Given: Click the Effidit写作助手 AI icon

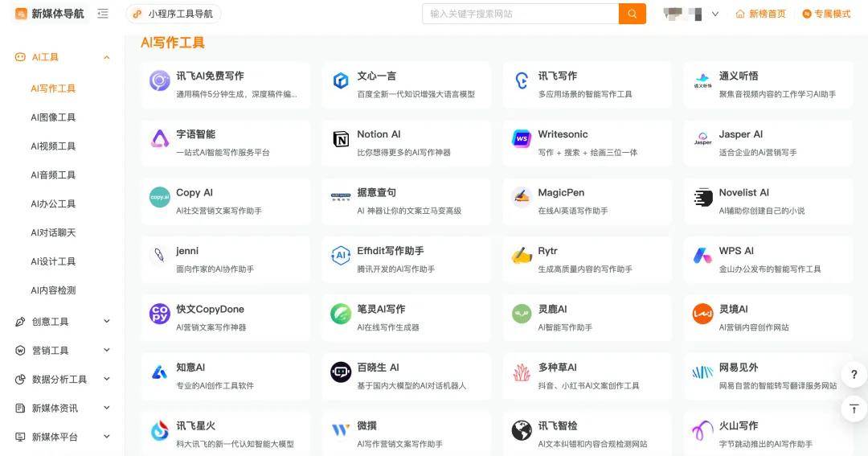Looking at the screenshot, I should click(x=341, y=256).
